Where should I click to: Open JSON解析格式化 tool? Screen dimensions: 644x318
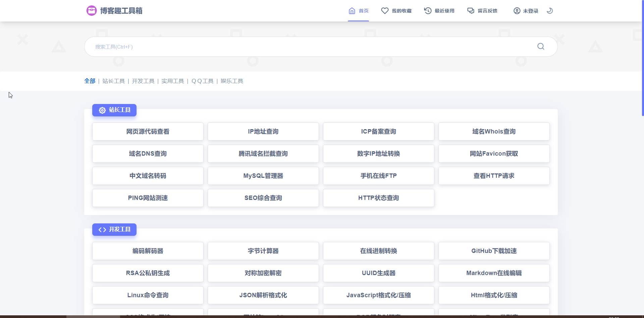pyautogui.click(x=263, y=295)
